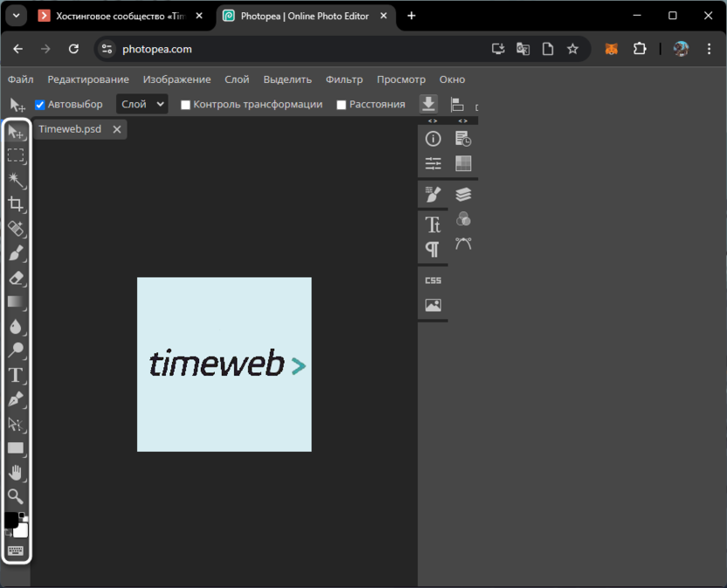The image size is (727, 588).
Task: Select the Zoom magnifier tool
Action: click(x=16, y=497)
